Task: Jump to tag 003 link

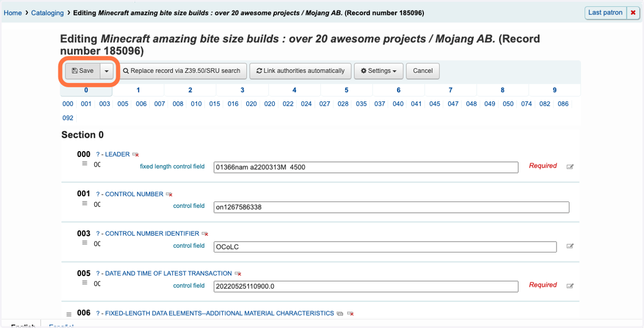Action: pos(105,104)
